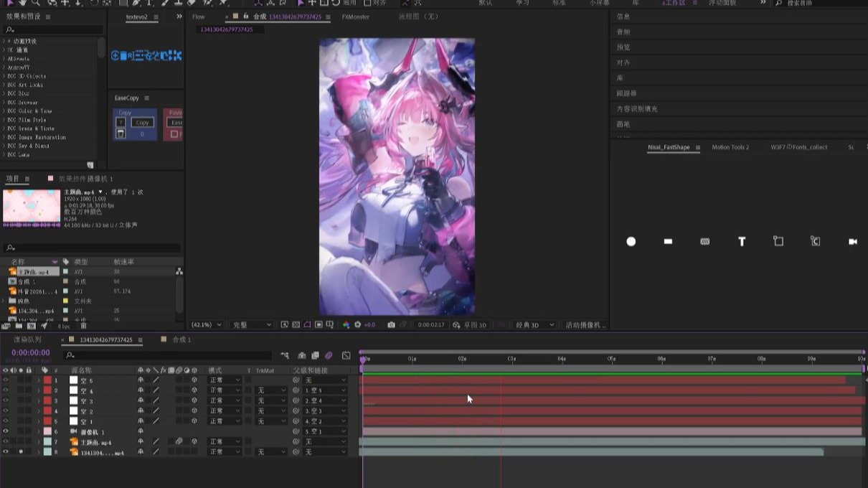Expand the BCC 3D Objects effects folder

tap(4, 76)
